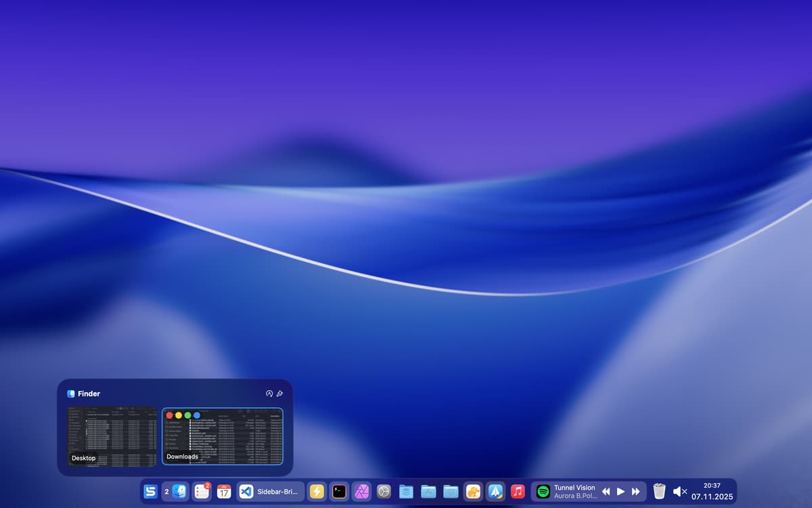Expand the stacks folder in dock
812x508 pixels.
406,492
